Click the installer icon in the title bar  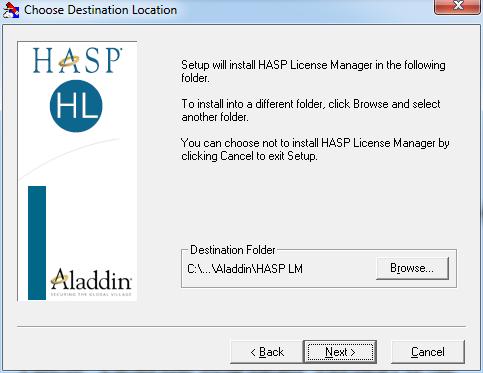[x=11, y=10]
